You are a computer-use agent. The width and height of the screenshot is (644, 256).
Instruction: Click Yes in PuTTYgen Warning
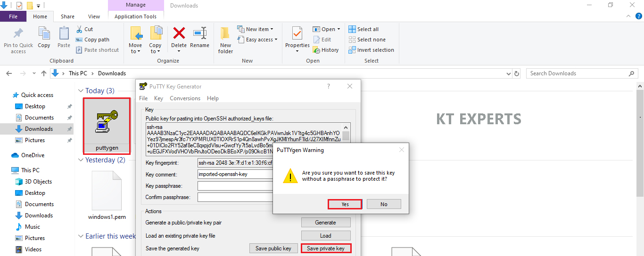(345, 204)
